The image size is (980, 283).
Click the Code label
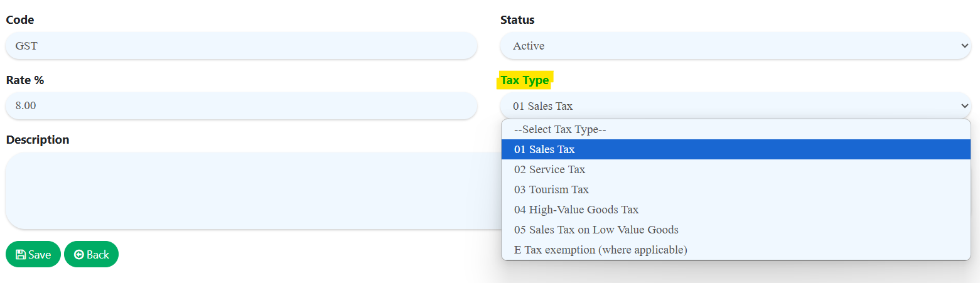[x=20, y=20]
